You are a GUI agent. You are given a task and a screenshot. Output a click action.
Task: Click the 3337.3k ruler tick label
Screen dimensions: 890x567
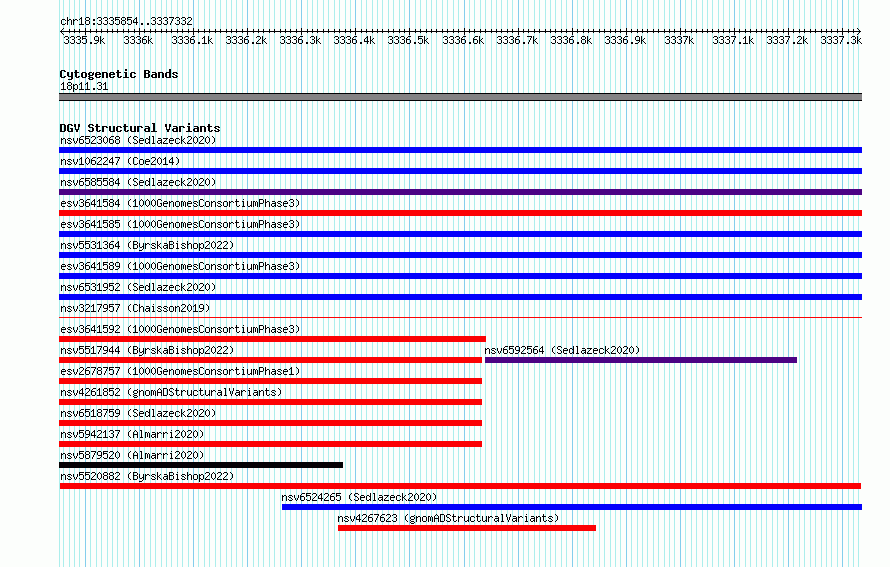point(841,40)
